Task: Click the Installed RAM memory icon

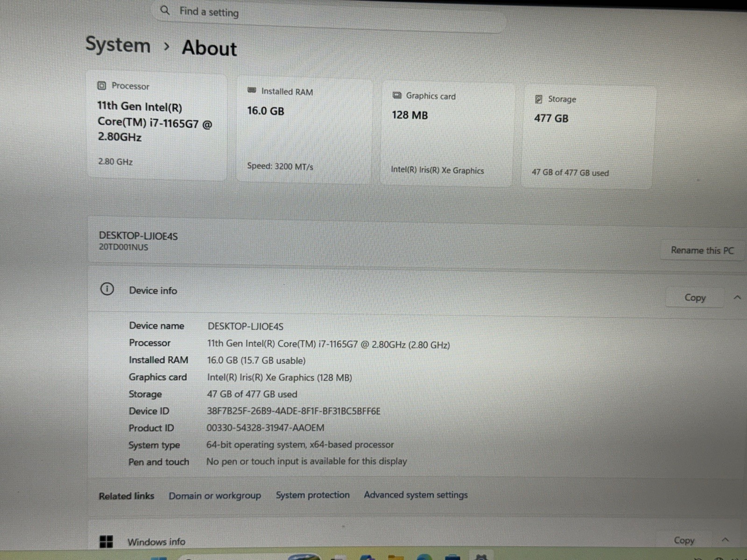Action: click(x=252, y=90)
